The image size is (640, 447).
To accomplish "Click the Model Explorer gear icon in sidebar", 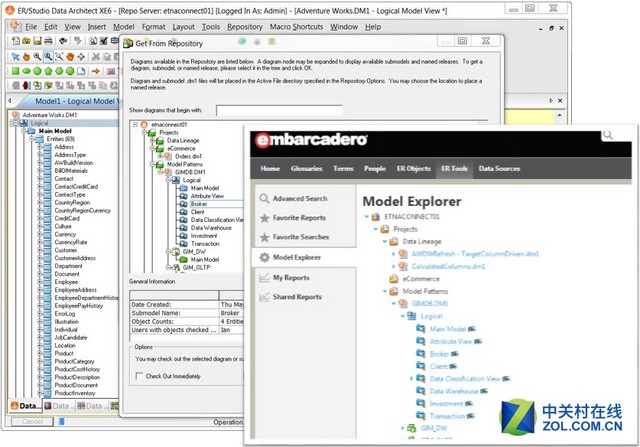I will tap(264, 257).
